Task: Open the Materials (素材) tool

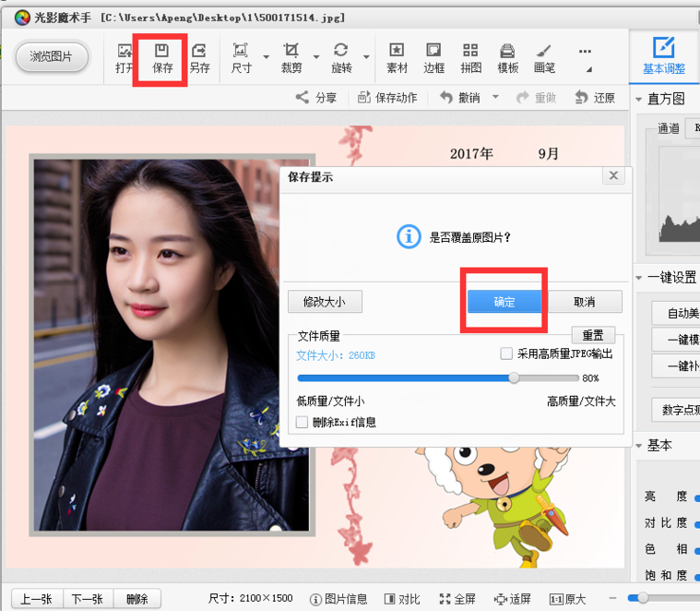Action: 397,58
